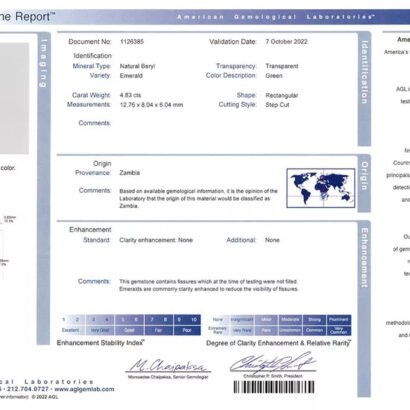Click the Minor cell on clarity scale
The width and height of the screenshot is (410, 410).
(266, 320)
